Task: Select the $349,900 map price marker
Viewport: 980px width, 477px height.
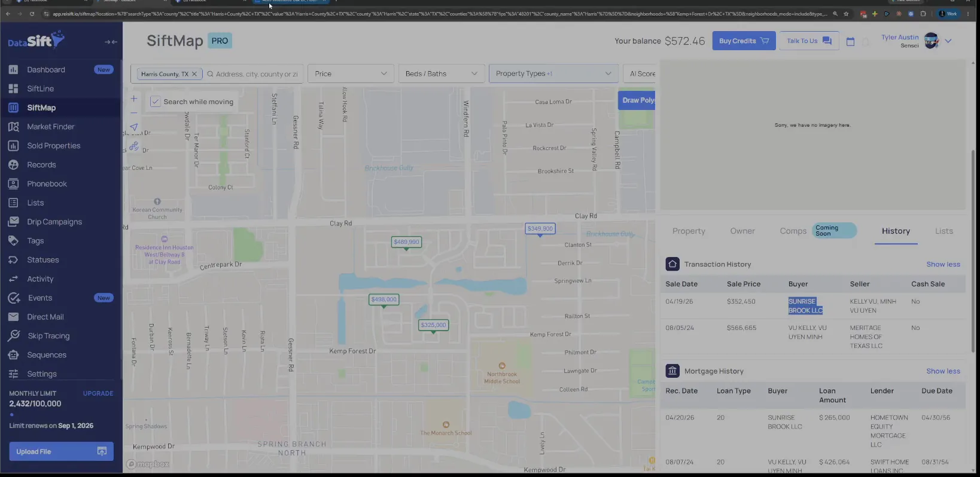Action: click(540, 228)
